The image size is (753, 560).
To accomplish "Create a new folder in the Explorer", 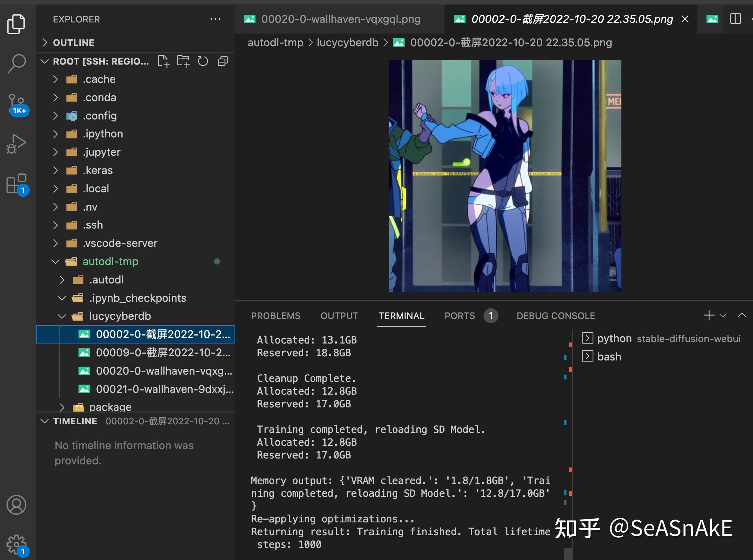I will [184, 61].
